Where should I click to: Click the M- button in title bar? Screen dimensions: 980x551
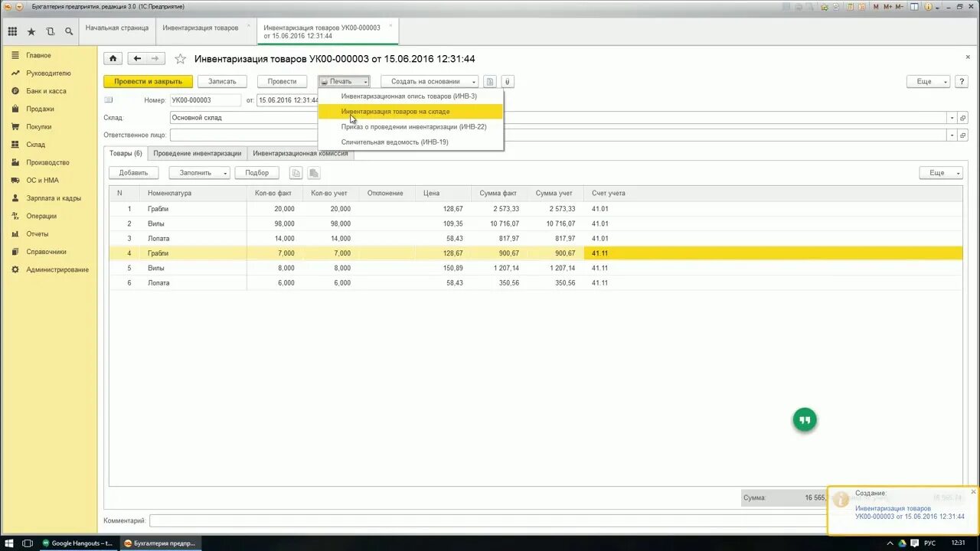click(x=900, y=6)
